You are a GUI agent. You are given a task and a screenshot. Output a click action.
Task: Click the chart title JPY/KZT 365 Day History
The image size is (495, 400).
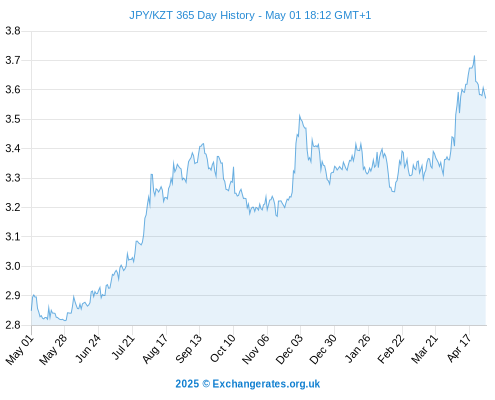click(192, 15)
